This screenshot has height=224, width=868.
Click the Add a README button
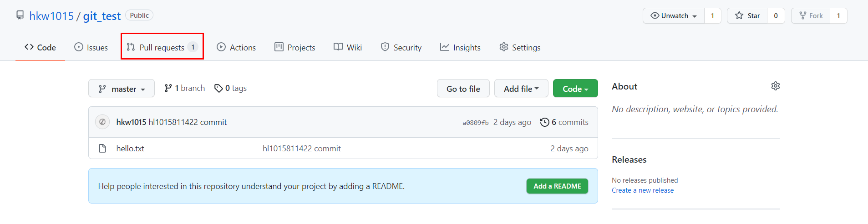557,186
